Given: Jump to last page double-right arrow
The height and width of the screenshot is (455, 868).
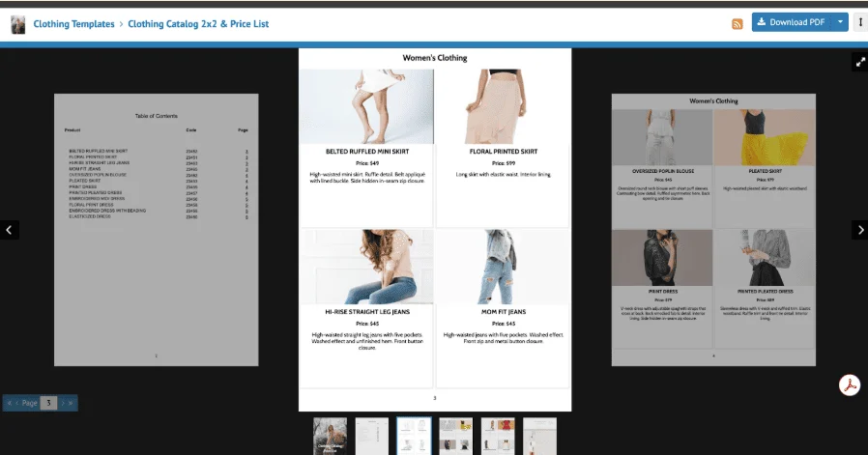Looking at the screenshot, I should click(x=71, y=403).
